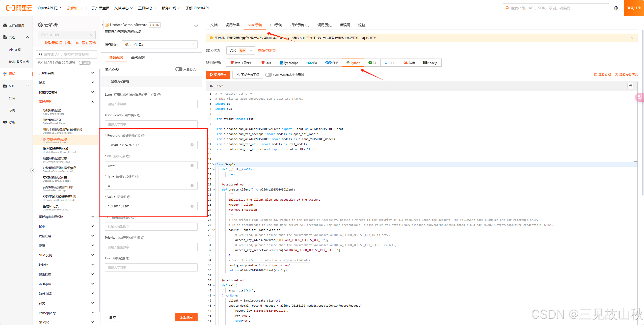
Task: Select the Node.js language option
Action: point(430,63)
